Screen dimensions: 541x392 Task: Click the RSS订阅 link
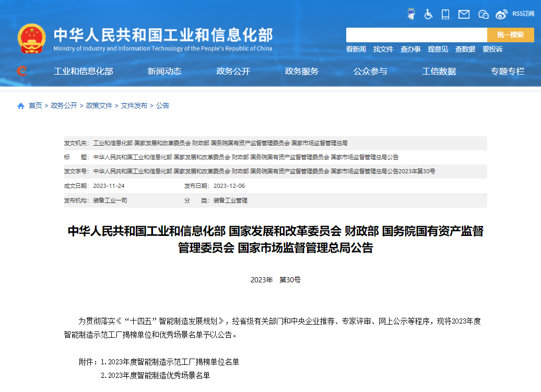(523, 14)
